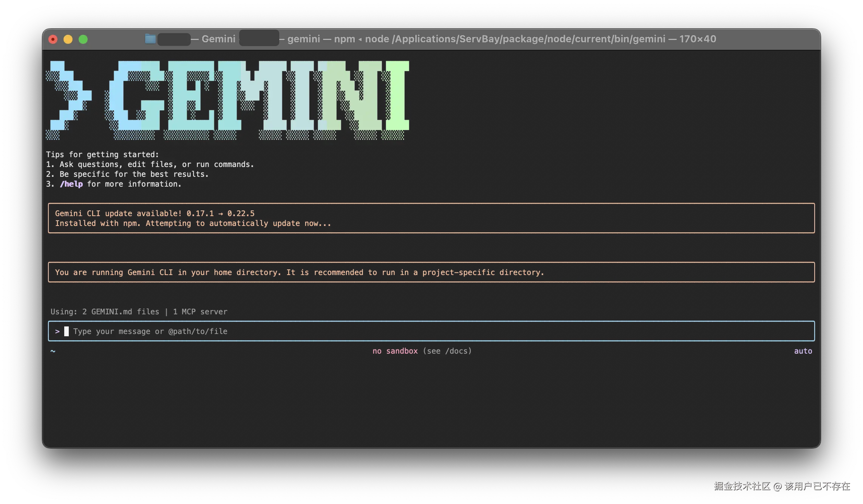
Task: Click the "Tips for getting started" heading
Action: pos(102,155)
